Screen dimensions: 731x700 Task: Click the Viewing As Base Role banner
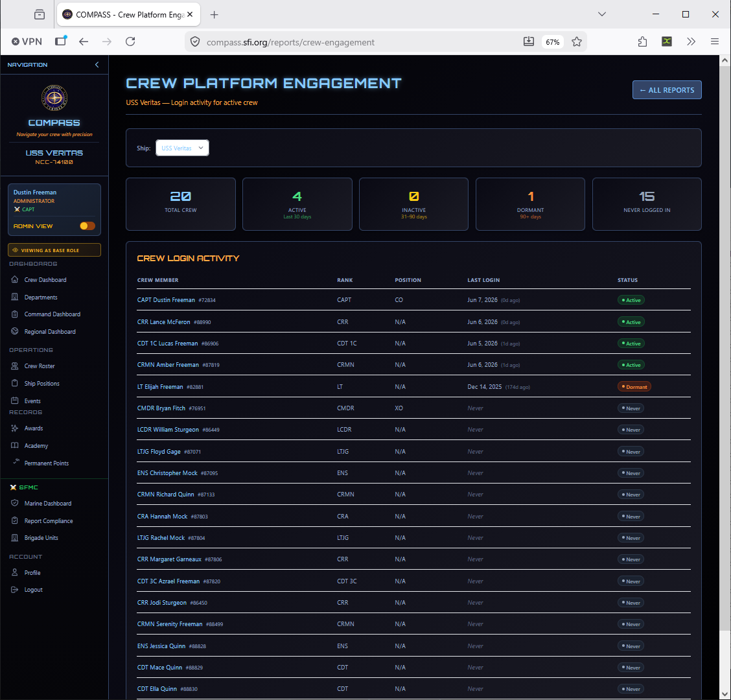(54, 250)
